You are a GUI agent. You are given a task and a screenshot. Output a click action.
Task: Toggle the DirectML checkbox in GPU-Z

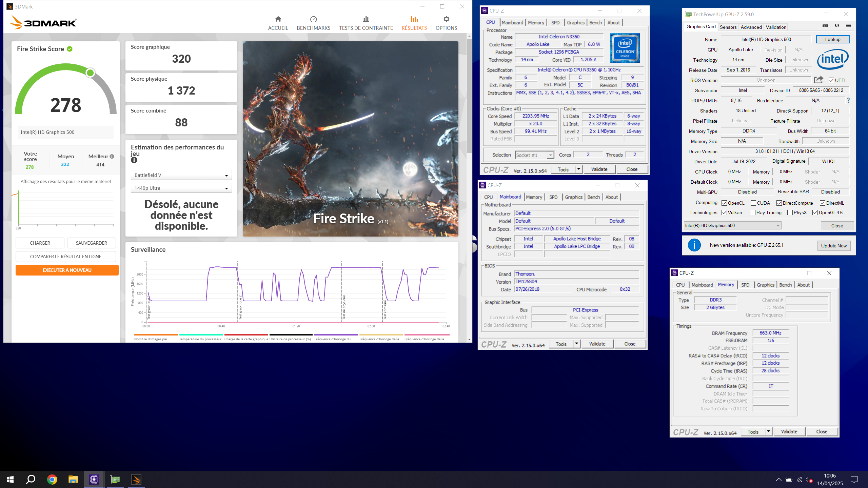pyautogui.click(x=823, y=203)
